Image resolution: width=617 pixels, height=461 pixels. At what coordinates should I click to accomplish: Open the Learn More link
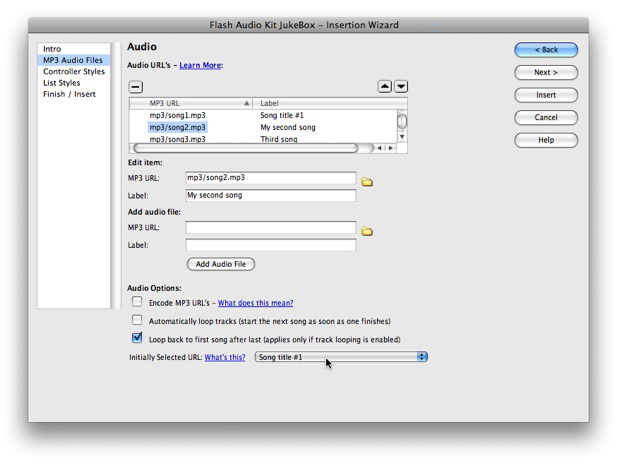click(x=200, y=66)
